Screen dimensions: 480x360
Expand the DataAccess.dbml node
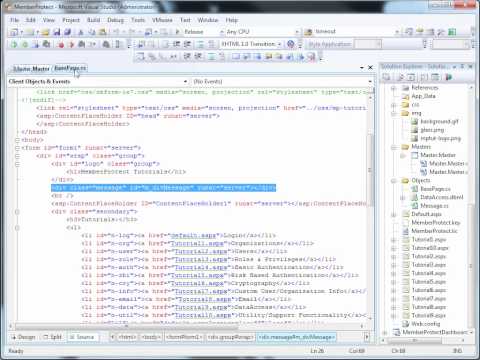point(403,198)
